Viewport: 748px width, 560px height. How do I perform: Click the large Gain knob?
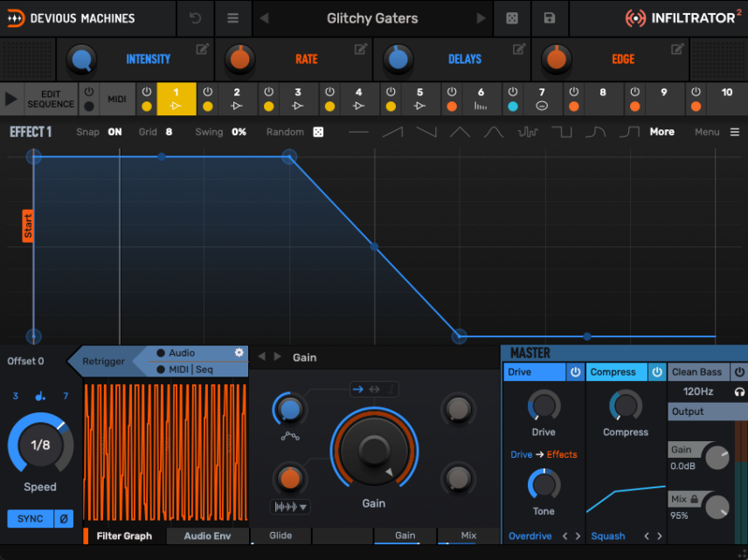(x=375, y=450)
